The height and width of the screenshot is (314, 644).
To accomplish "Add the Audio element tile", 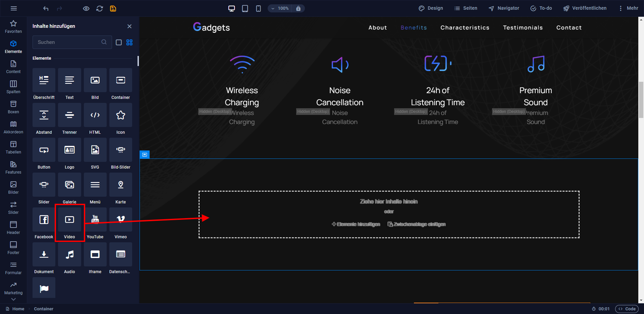I will (69, 258).
